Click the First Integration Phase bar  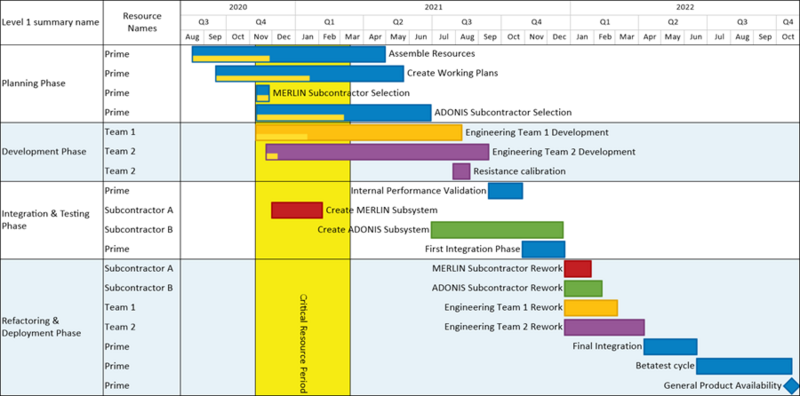click(543, 249)
